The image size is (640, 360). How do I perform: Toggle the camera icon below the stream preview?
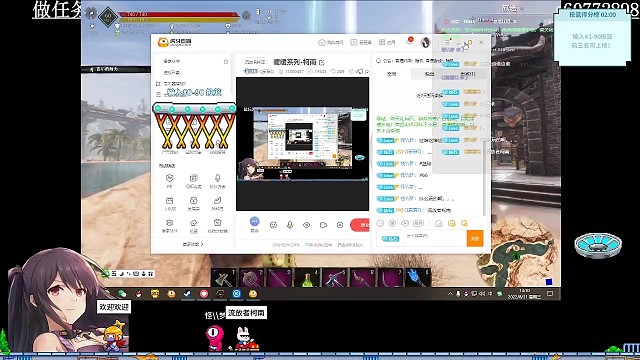point(323,225)
